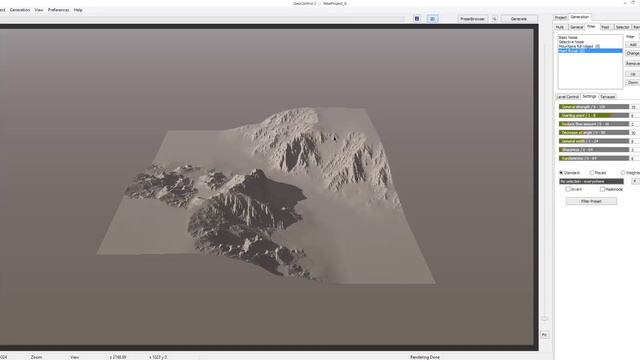The width and height of the screenshot is (640, 360).
Task: Click the Filter Preset button
Action: [591, 201]
